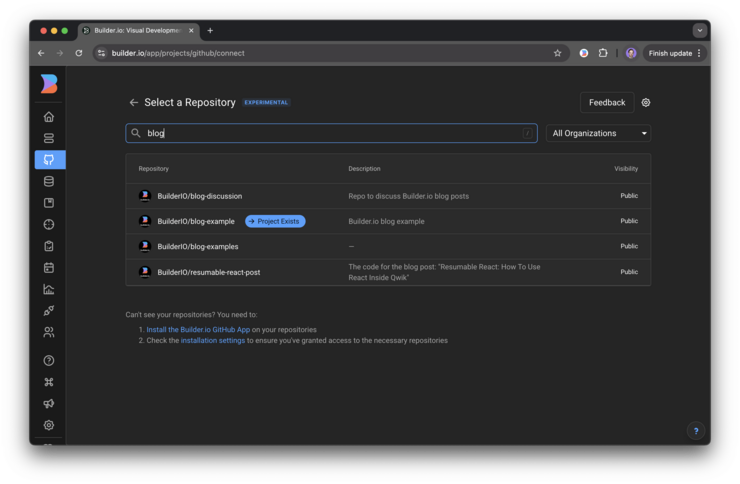
Task: Click the Description column header
Action: point(364,169)
